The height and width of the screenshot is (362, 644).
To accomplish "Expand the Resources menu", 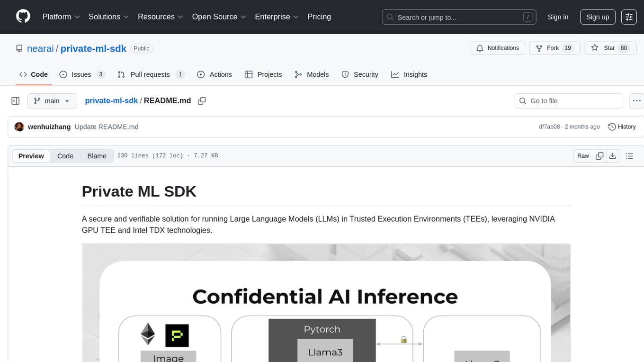I will point(161,17).
